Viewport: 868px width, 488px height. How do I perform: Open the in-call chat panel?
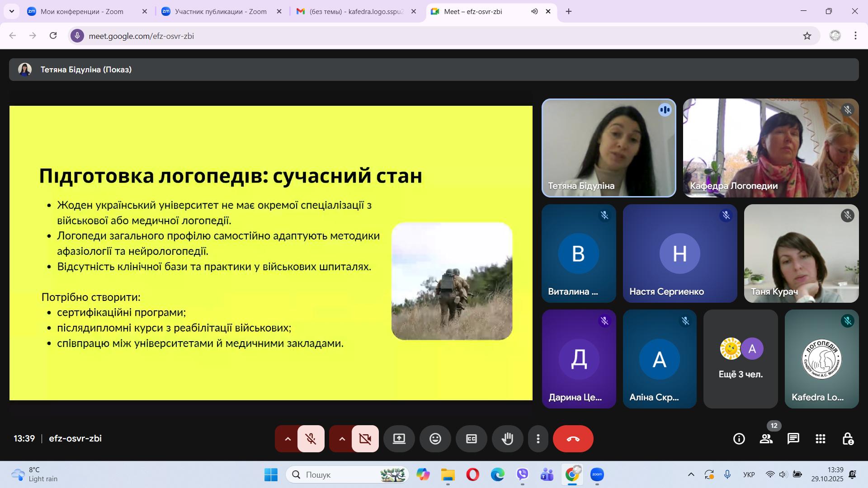(793, 439)
